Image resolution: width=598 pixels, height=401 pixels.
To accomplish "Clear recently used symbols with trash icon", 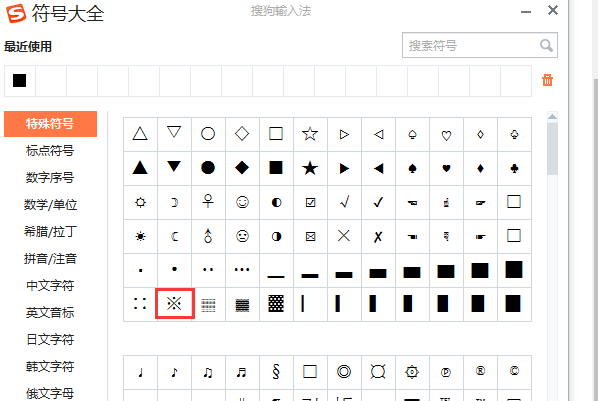I will 547,80.
